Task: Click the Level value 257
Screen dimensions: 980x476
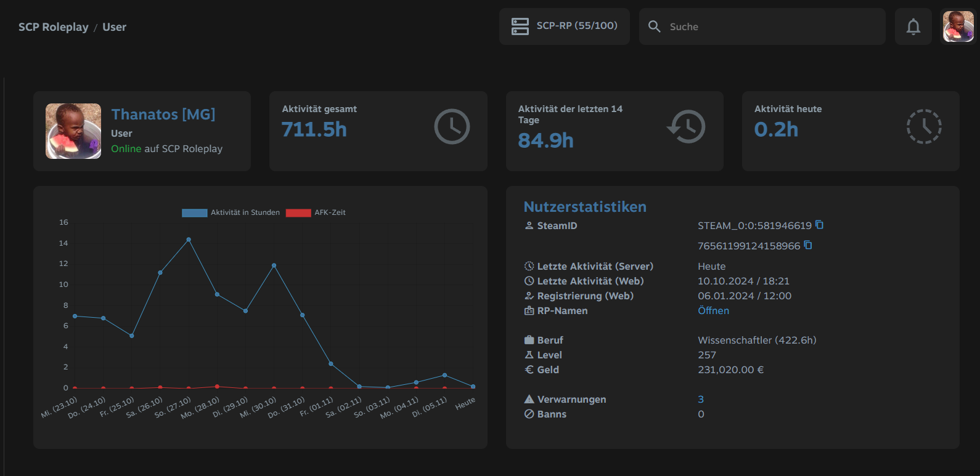Action: click(707, 355)
